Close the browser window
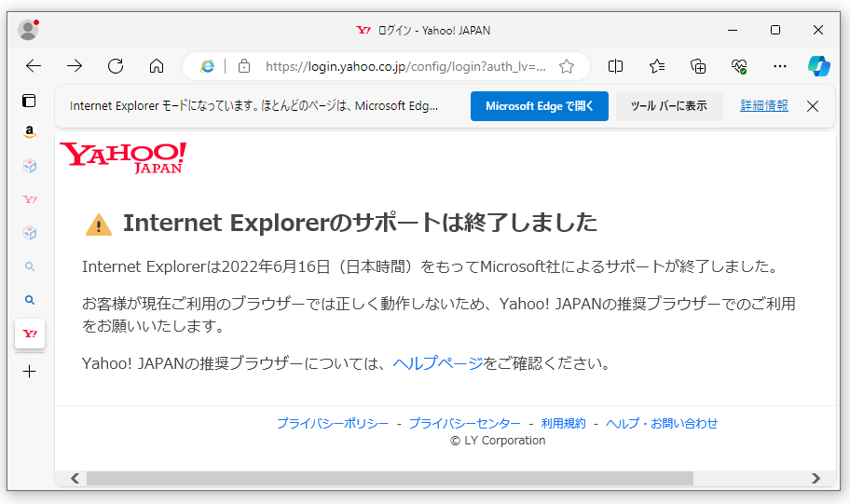The image size is (850, 504). coord(818,30)
